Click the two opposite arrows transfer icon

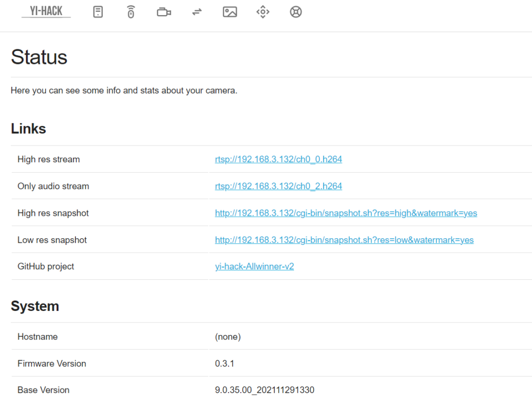pos(197,12)
